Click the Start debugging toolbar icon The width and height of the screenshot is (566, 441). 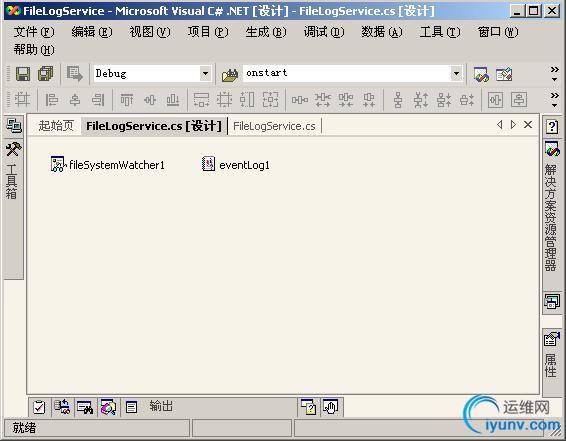click(75, 74)
